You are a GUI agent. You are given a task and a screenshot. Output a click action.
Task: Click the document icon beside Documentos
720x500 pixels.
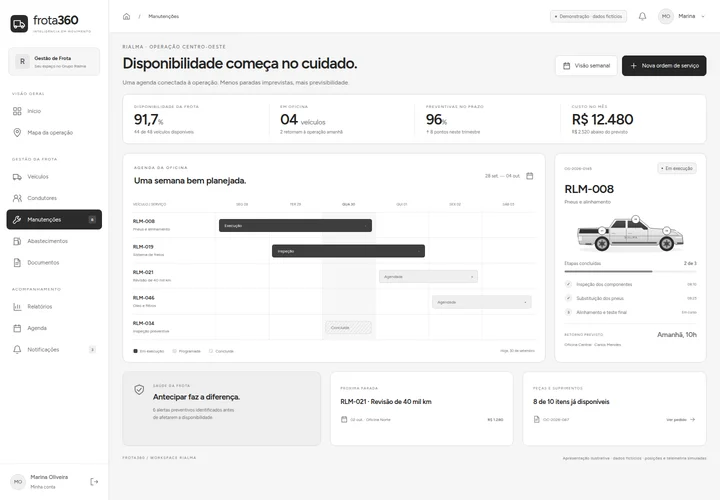pyautogui.click(x=17, y=263)
